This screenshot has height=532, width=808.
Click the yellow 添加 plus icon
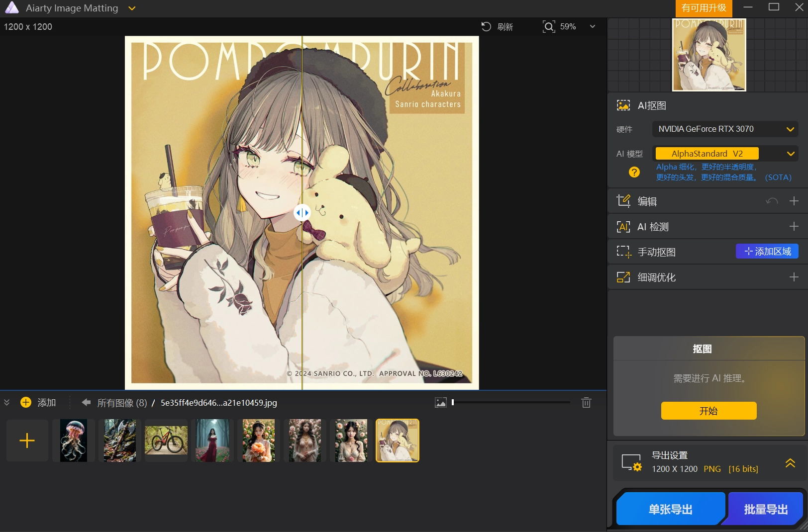26,402
